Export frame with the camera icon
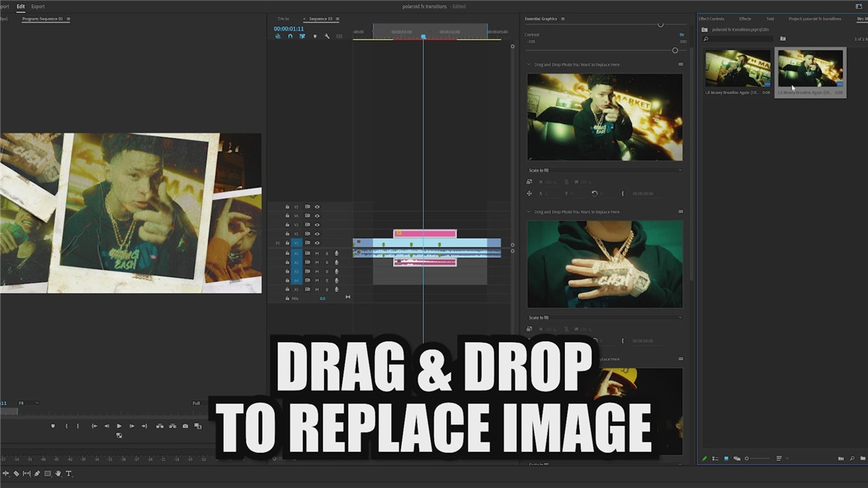This screenshot has width=868, height=488. pyautogui.click(x=185, y=426)
